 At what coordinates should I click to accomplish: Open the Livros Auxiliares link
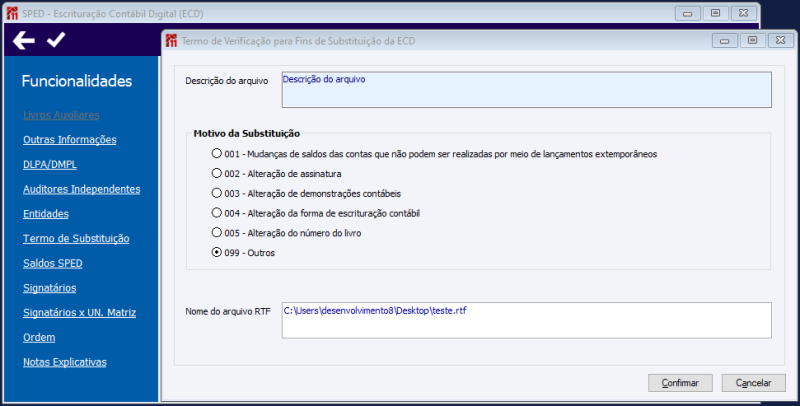(61, 115)
